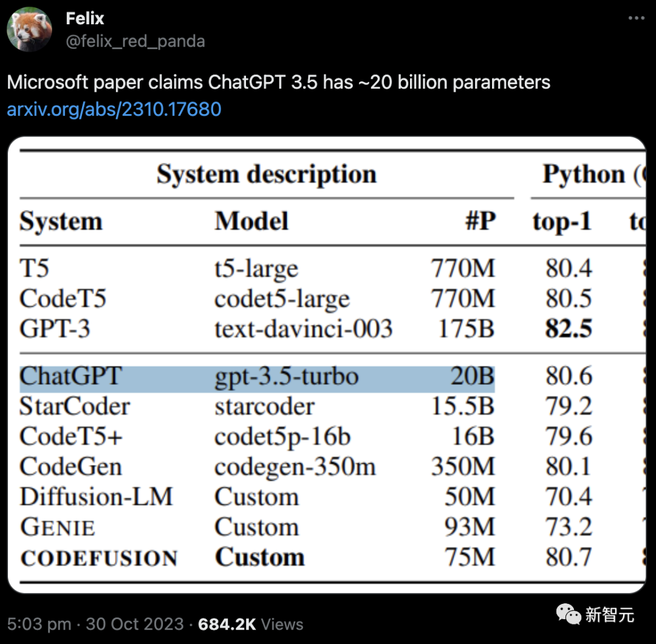This screenshot has height=644, width=656.
Task: Click the @felix_red_panda handle
Action: [x=135, y=41]
